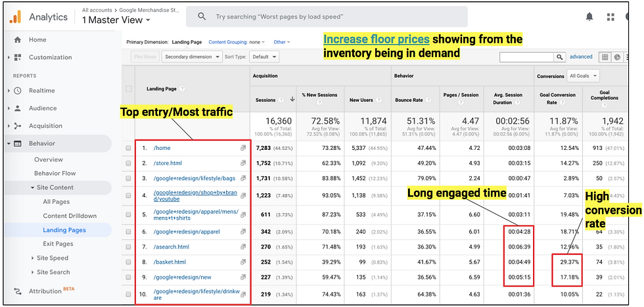Click the Realtime clock icon
The image size is (644, 307).
point(18,91)
